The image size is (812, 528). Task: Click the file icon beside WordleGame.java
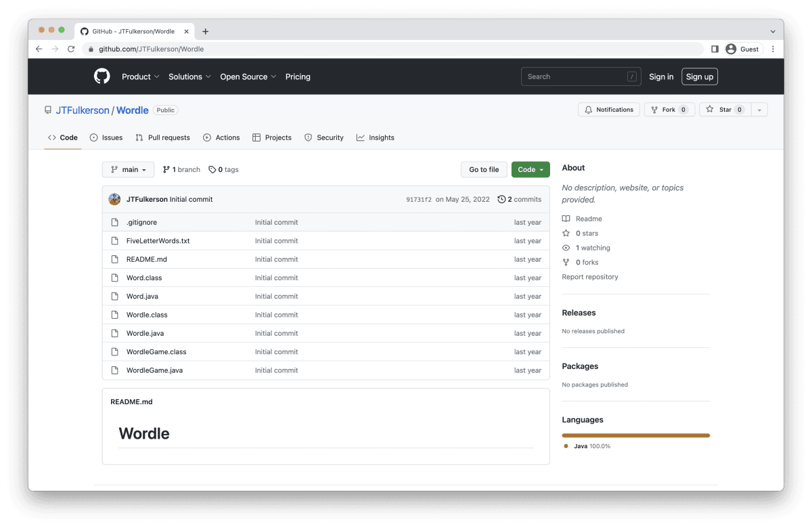114,370
